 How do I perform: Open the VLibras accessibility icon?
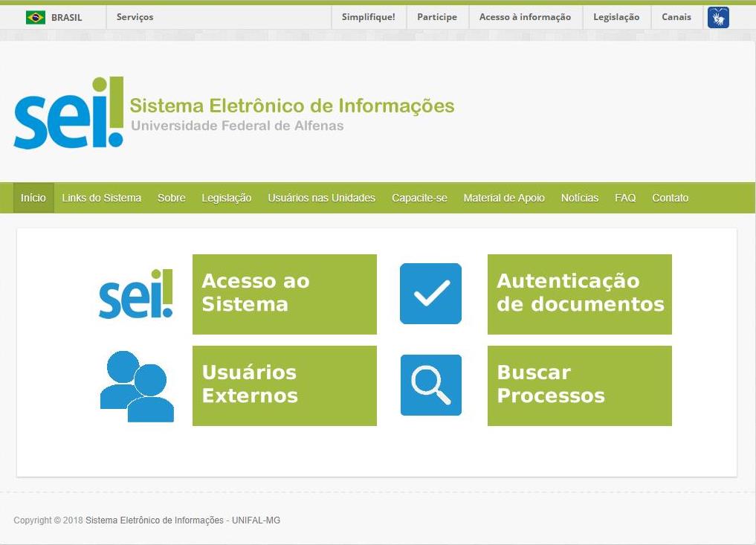[x=718, y=17]
